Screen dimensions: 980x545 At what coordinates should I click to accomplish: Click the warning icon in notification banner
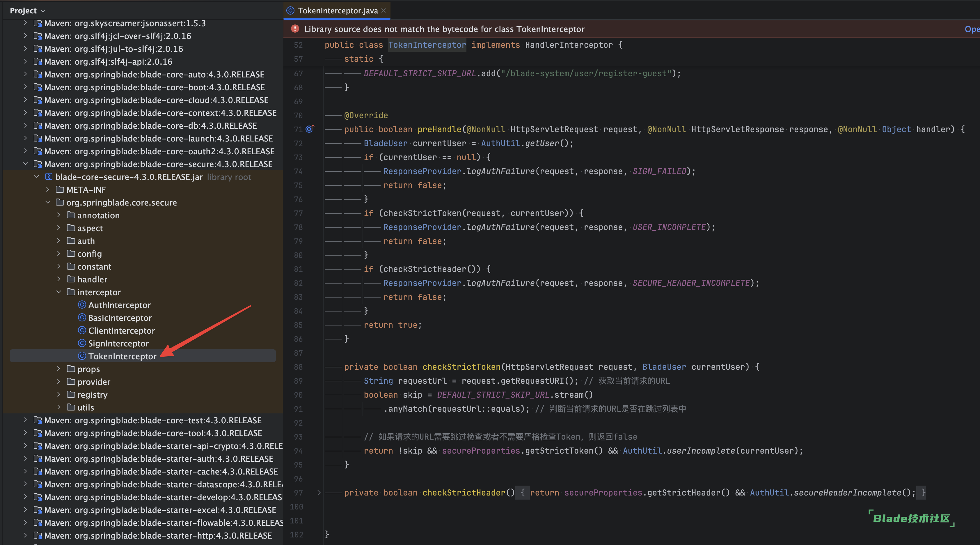tap(295, 29)
